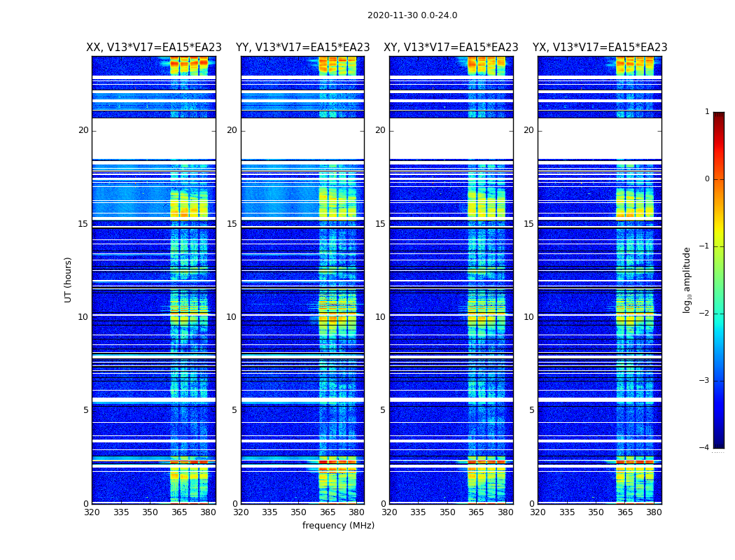Screen dimensions: 735x560
Task: Click the YX, V13*V17=EA15*EA23 panel title
Action: pyautogui.click(x=600, y=48)
